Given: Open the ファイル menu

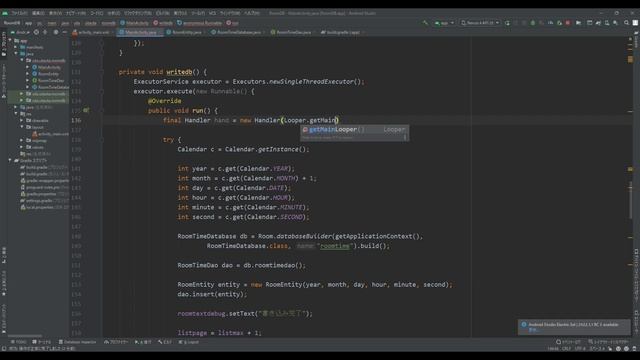Looking at the screenshot, I should [x=19, y=13].
